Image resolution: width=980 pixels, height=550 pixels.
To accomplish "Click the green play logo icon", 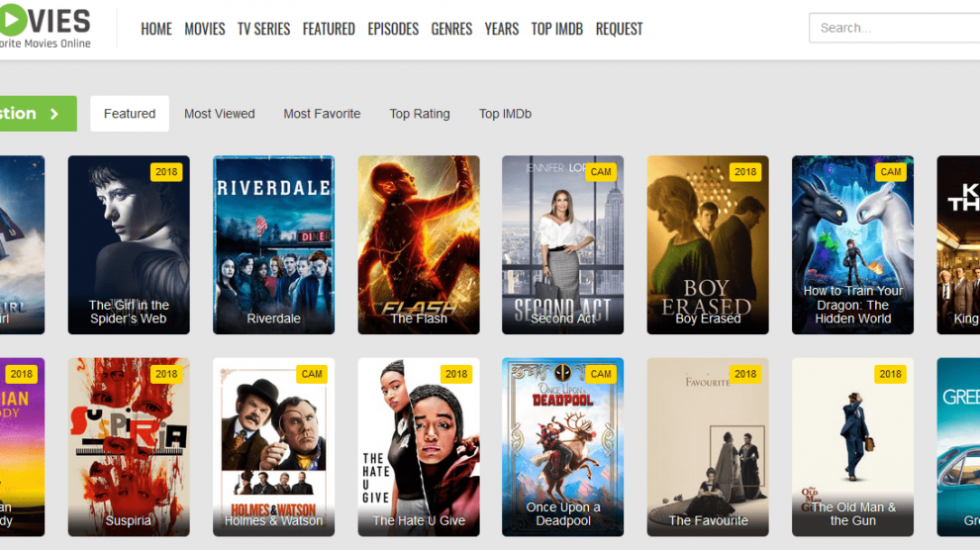I will [x=12, y=20].
